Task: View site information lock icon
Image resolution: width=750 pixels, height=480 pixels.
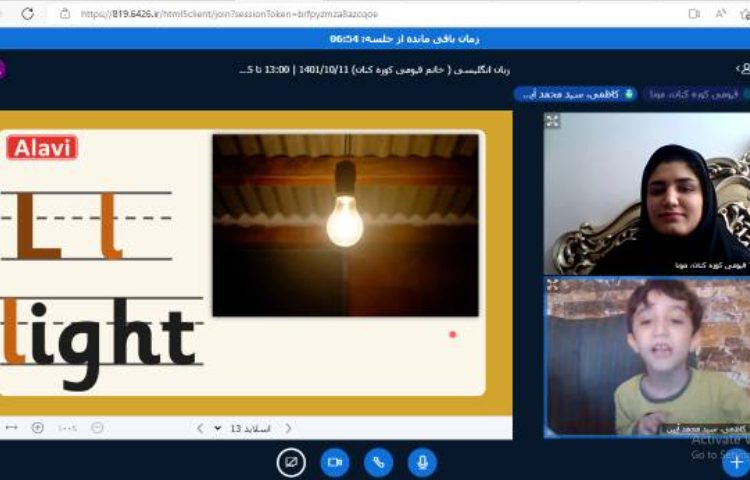Action: (x=65, y=14)
